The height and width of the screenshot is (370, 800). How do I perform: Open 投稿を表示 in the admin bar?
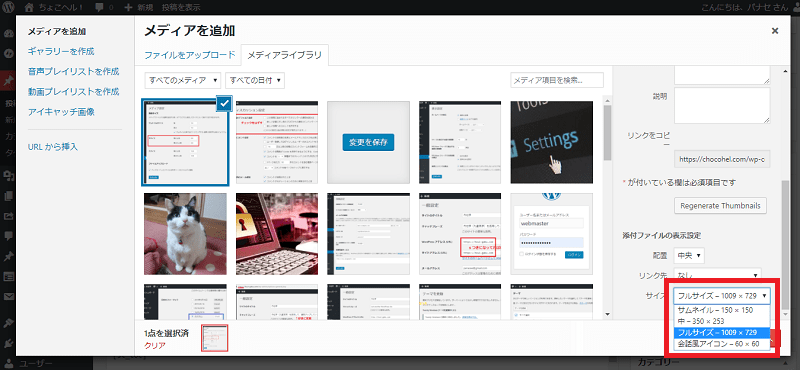[x=181, y=7]
